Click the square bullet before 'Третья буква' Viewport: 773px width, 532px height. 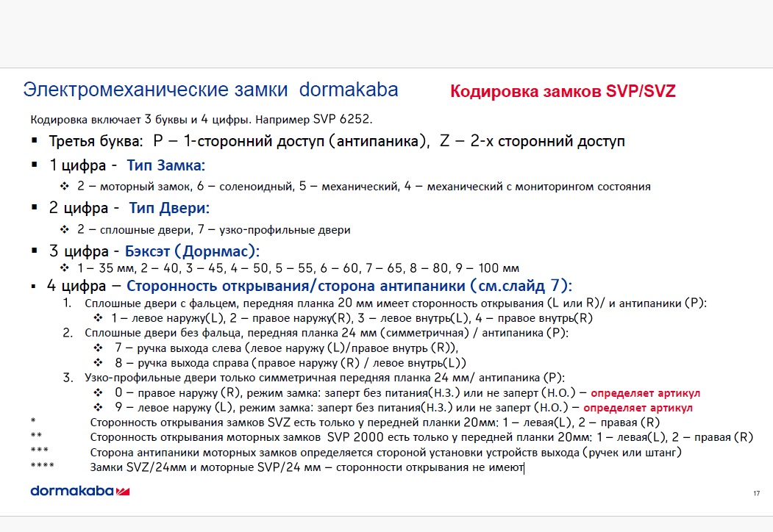[x=35, y=141]
